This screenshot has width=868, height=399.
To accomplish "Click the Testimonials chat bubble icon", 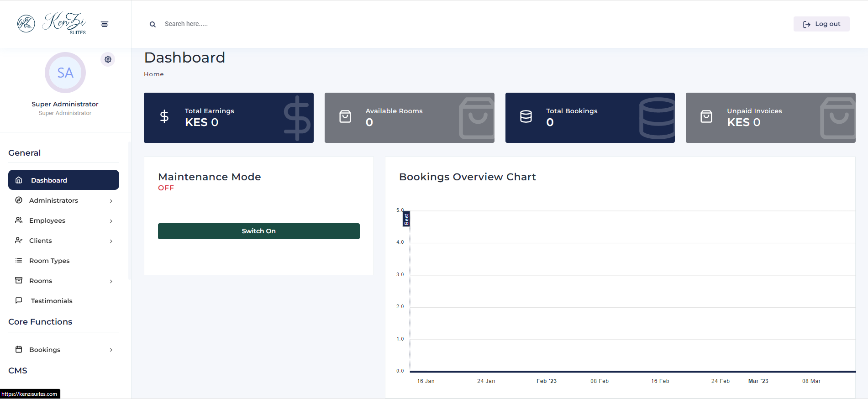I will click(x=19, y=300).
